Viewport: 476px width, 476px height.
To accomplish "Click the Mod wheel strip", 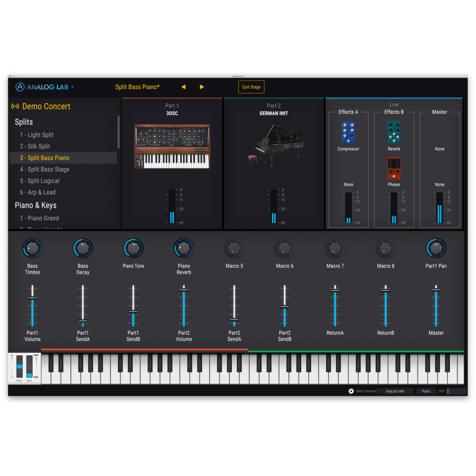I will pyautogui.click(x=29, y=366).
